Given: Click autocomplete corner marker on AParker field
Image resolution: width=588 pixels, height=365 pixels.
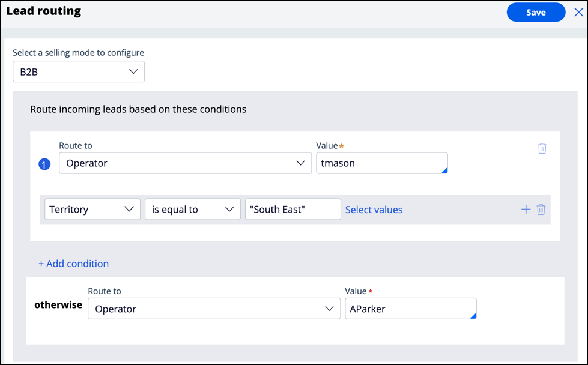Looking at the screenshot, I should [473, 316].
